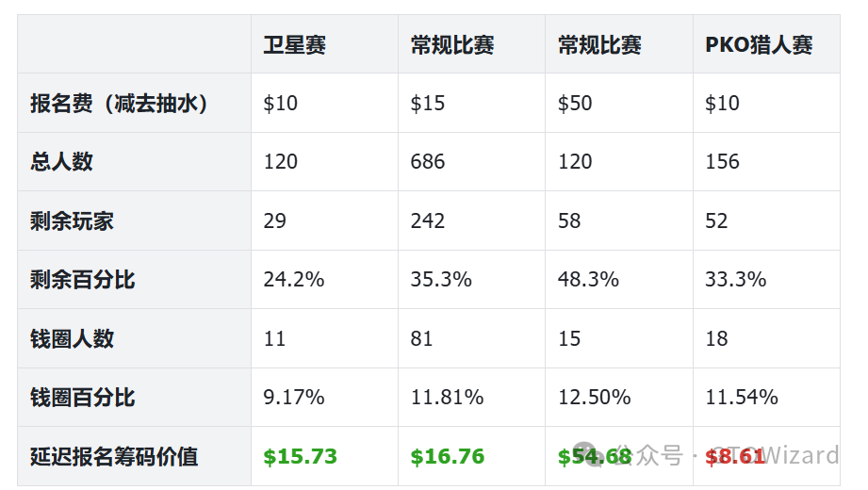Click the 卫星赛 column header

pos(294,45)
